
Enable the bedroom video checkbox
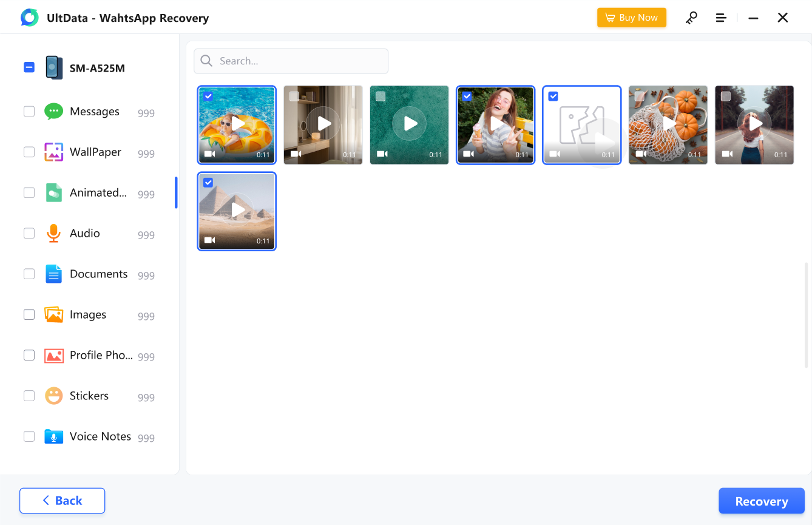pyautogui.click(x=294, y=97)
